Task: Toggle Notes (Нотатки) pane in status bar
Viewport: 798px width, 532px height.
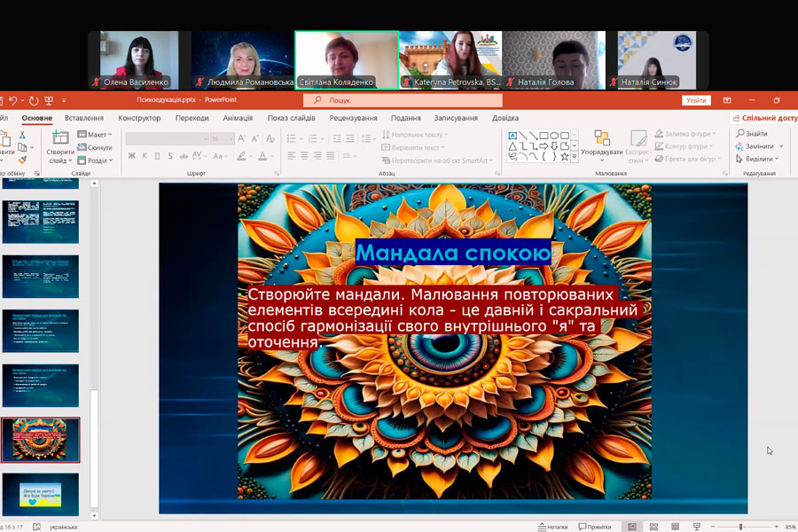Action: coord(552,527)
